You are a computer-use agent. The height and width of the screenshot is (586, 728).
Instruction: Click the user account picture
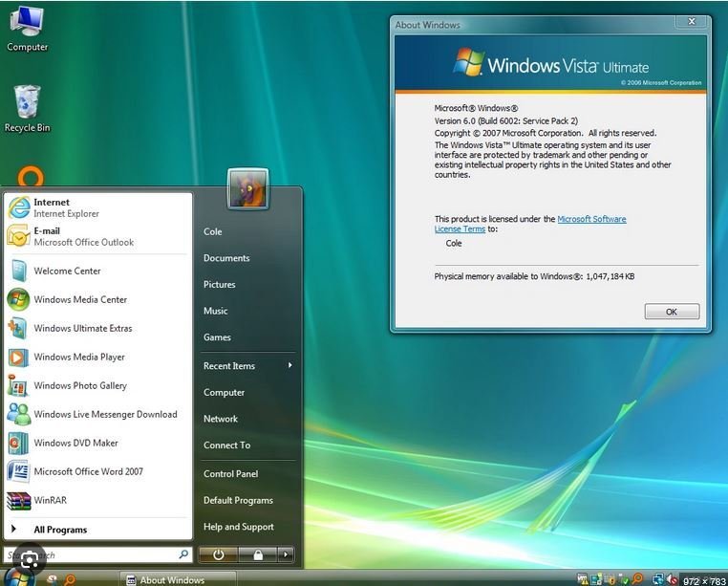tap(248, 189)
